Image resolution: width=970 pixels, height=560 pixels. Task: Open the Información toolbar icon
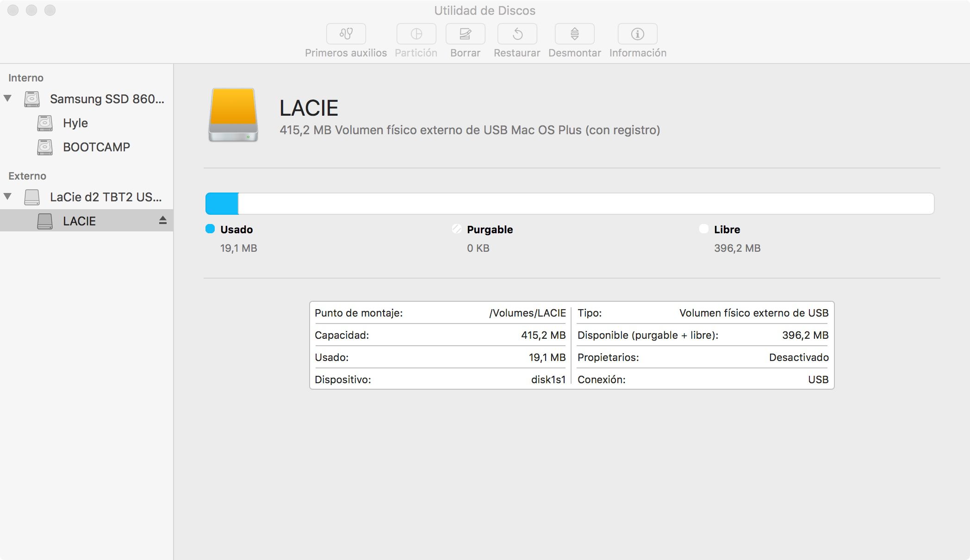point(637,34)
